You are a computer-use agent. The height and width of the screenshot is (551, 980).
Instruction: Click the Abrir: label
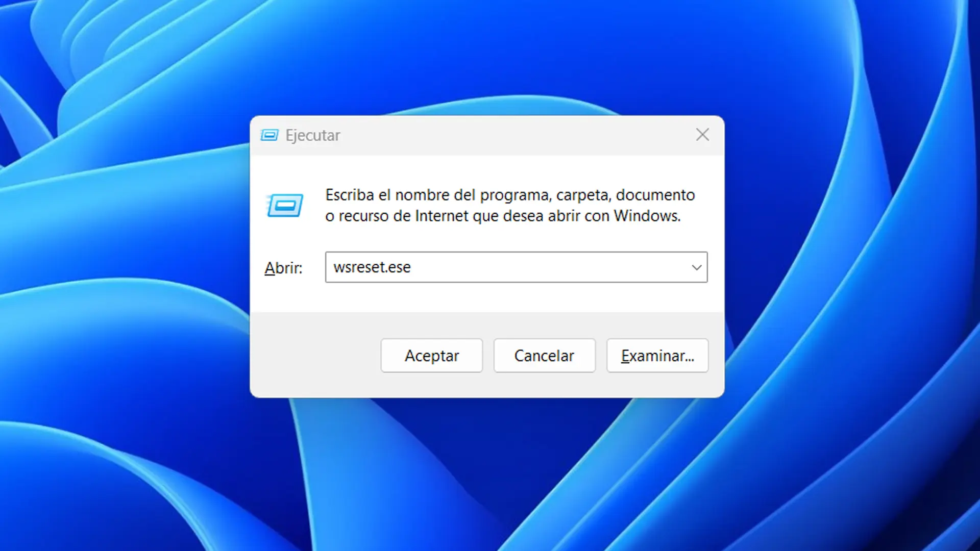(x=283, y=268)
